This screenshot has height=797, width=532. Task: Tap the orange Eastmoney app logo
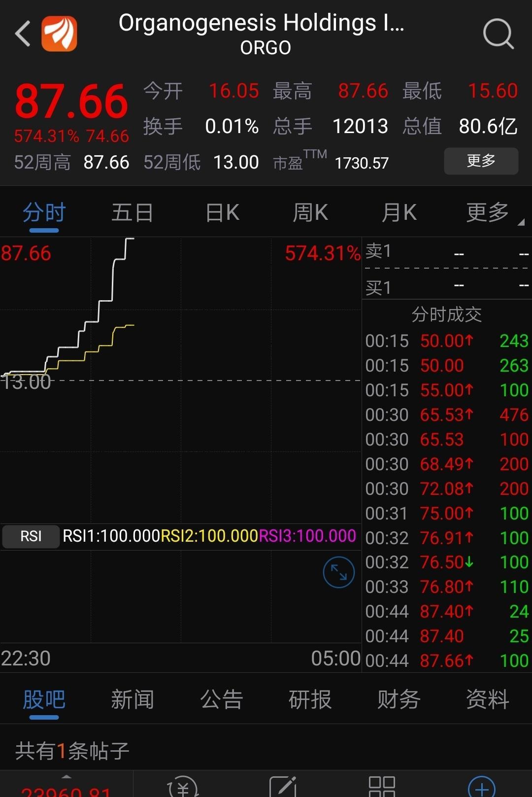pyautogui.click(x=59, y=34)
